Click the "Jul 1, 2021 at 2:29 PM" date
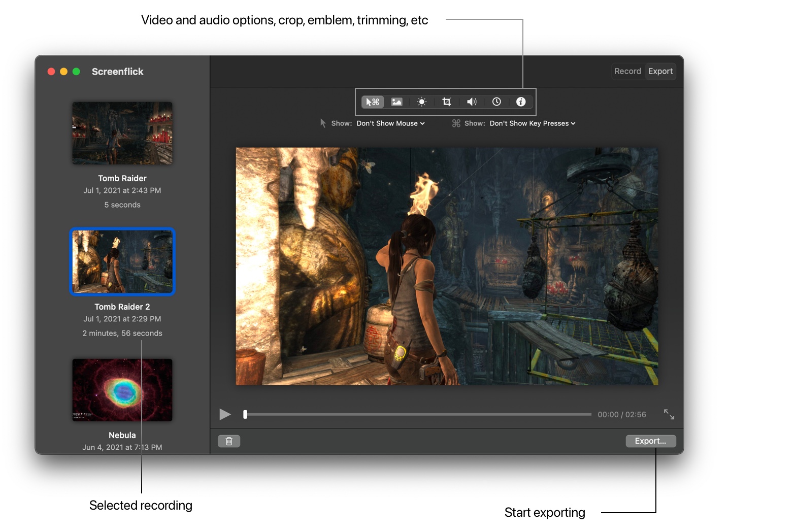The height and width of the screenshot is (532, 796). [122, 319]
